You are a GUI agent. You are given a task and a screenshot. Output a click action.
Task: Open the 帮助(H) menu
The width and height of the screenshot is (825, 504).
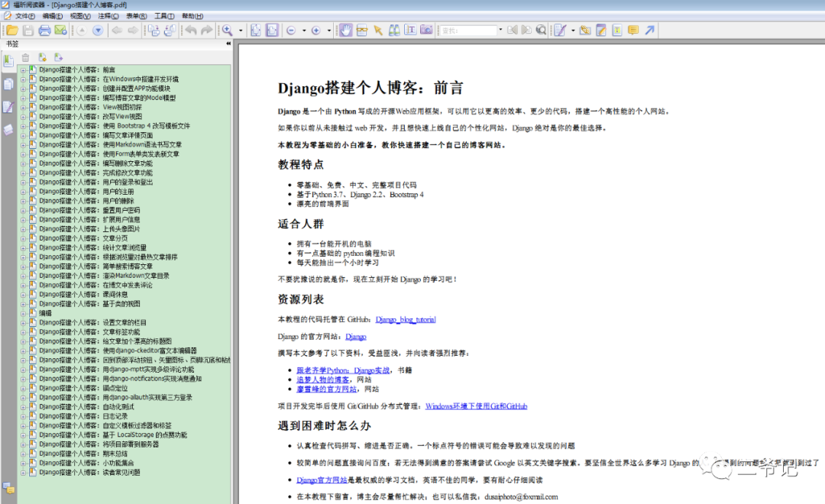[192, 16]
